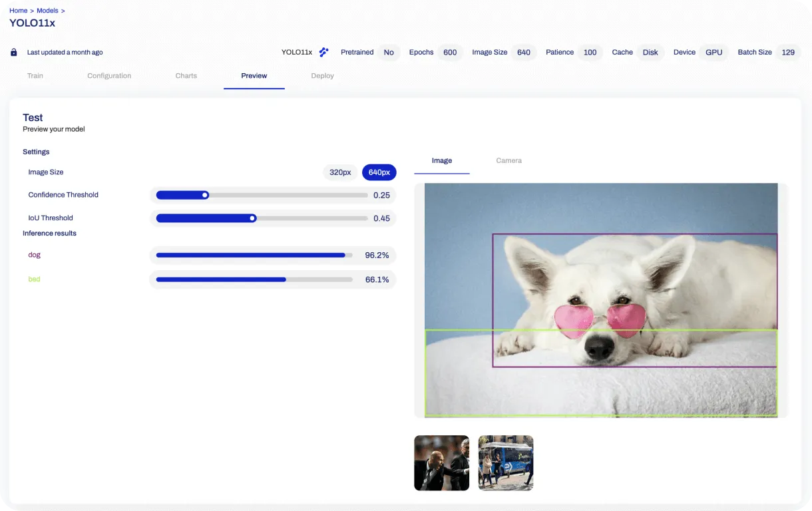Click the Settings heading
Viewport: 812px width, 511px height.
click(x=36, y=152)
